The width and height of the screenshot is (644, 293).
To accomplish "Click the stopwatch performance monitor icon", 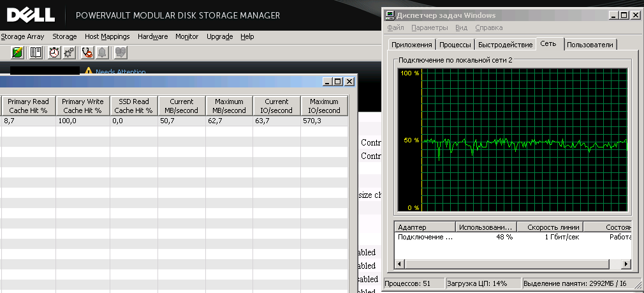I will point(55,52).
